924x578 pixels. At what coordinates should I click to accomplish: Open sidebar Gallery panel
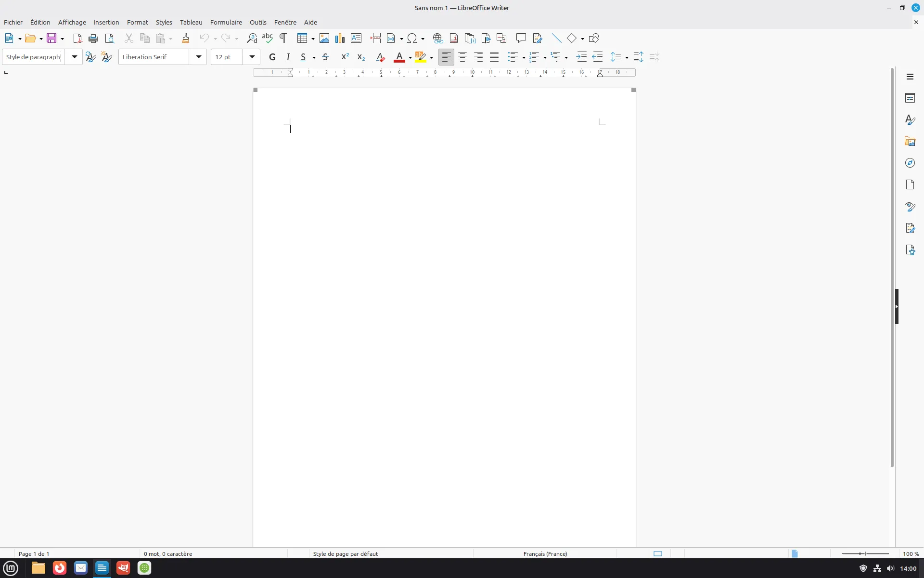(910, 142)
